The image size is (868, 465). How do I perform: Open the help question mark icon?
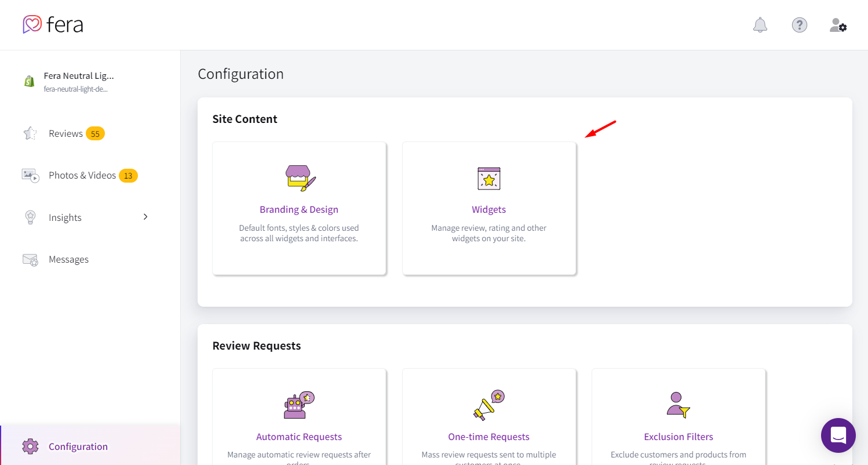point(799,25)
